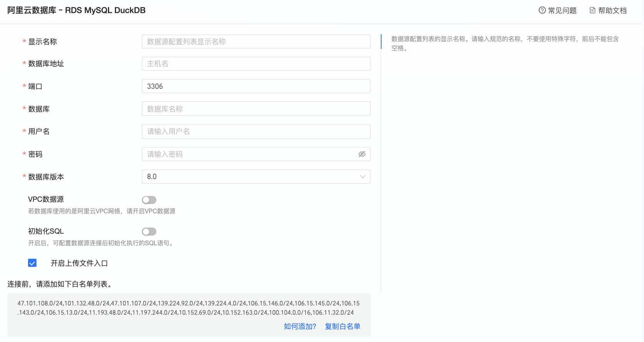644x342 pixels.
Task: Click into the 数据库地址 hostname field
Action: pyautogui.click(x=256, y=64)
